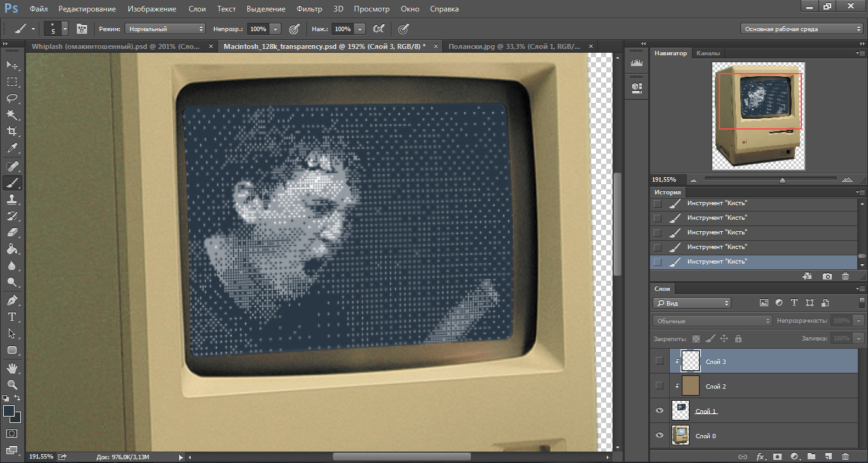The height and width of the screenshot is (463, 868).
Task: Hide Слой 1 with eye icon
Action: coord(659,411)
